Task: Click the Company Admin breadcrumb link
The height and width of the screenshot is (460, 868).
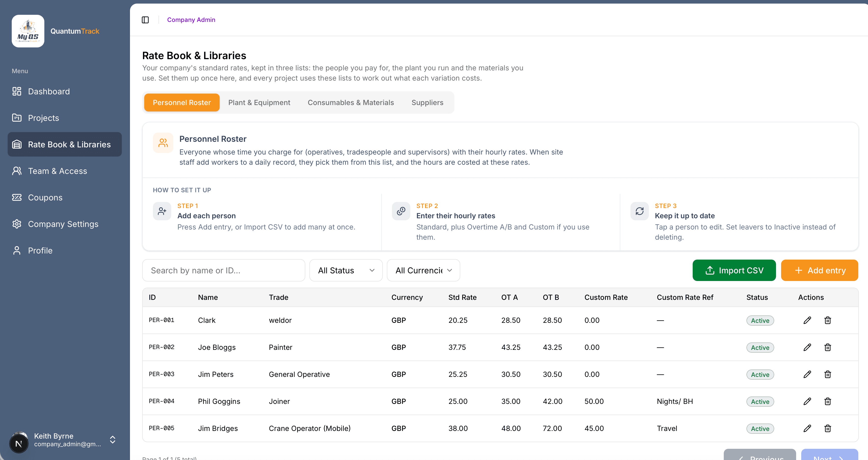Action: pos(191,20)
